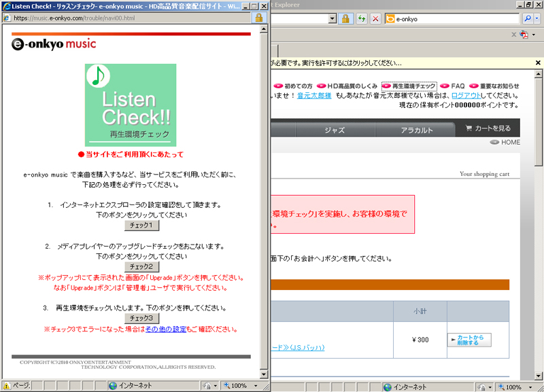
Task: Click the green refresh arrows icon
Action: 362,18
